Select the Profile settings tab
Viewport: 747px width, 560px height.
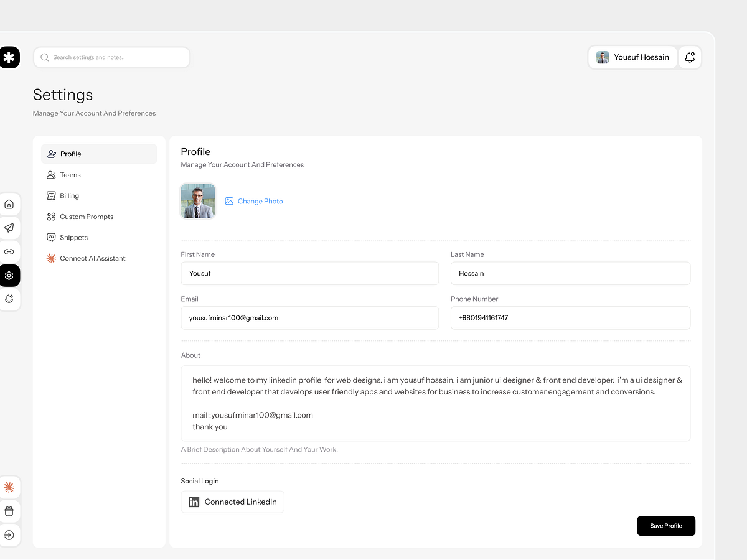[99, 154]
